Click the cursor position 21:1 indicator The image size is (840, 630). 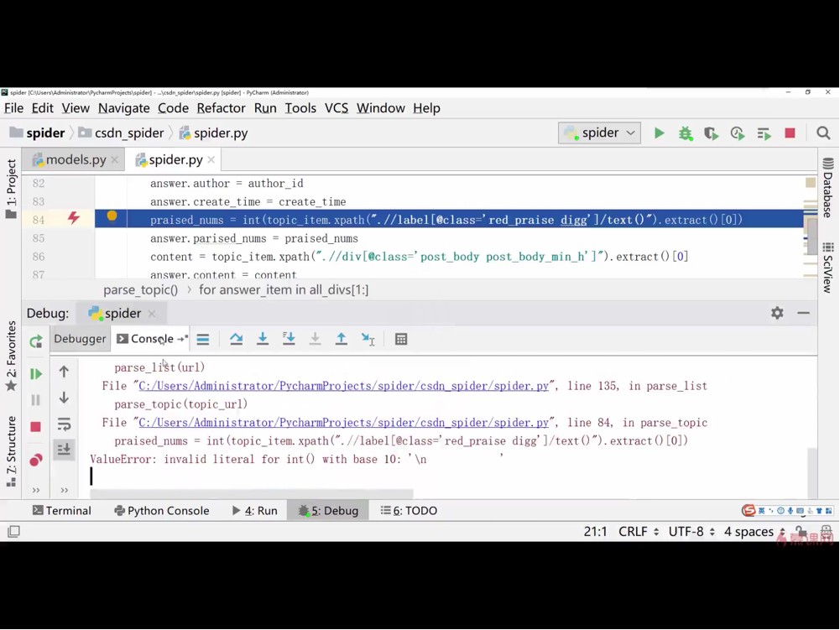[x=595, y=532]
